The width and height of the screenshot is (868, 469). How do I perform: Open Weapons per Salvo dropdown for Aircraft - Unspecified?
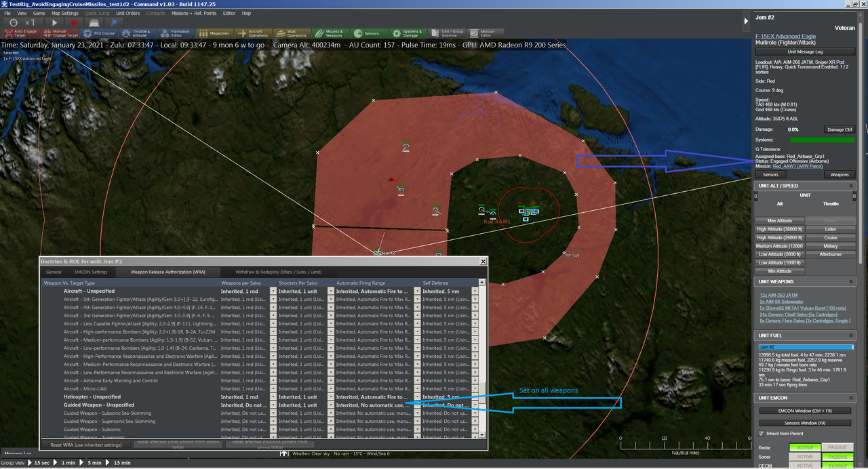273,291
